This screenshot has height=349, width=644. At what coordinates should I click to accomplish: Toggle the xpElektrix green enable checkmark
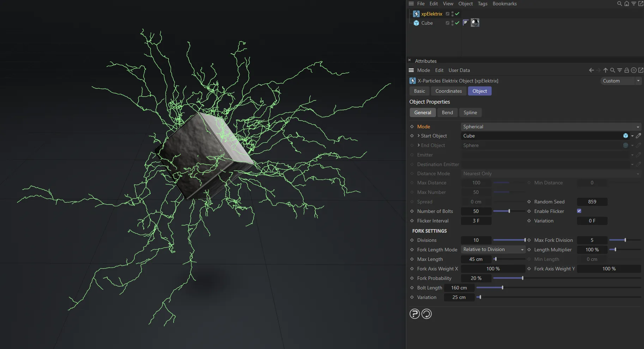(x=457, y=14)
